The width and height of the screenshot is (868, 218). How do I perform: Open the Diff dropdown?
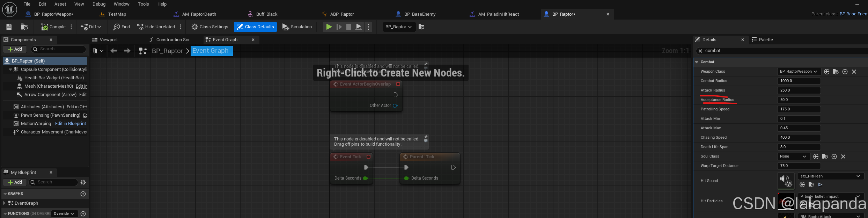[x=91, y=27]
